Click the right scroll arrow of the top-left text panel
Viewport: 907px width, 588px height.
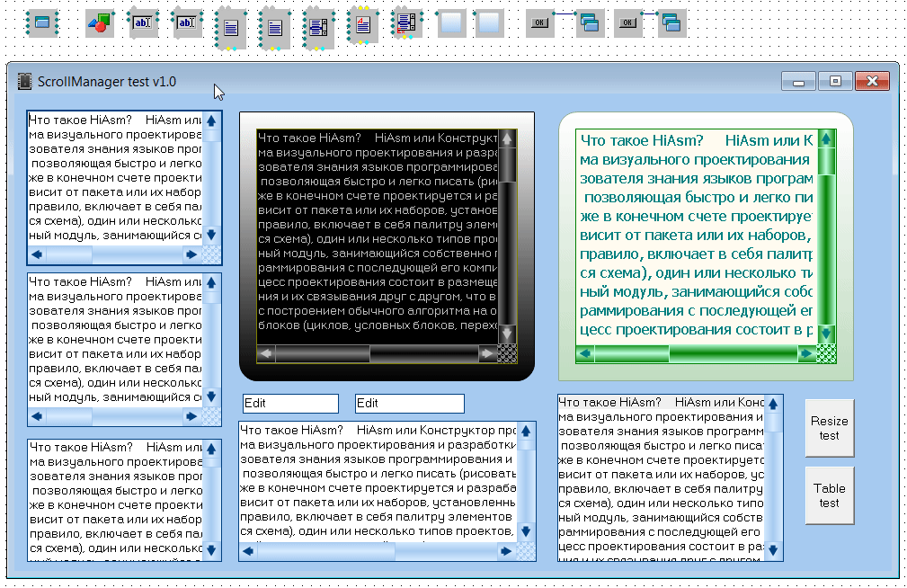click(x=191, y=254)
